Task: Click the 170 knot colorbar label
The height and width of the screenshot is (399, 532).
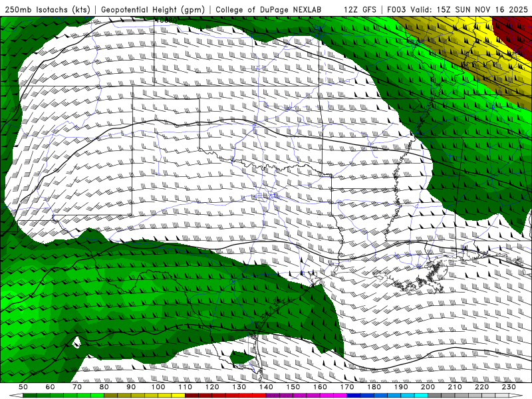Action: tap(347, 387)
